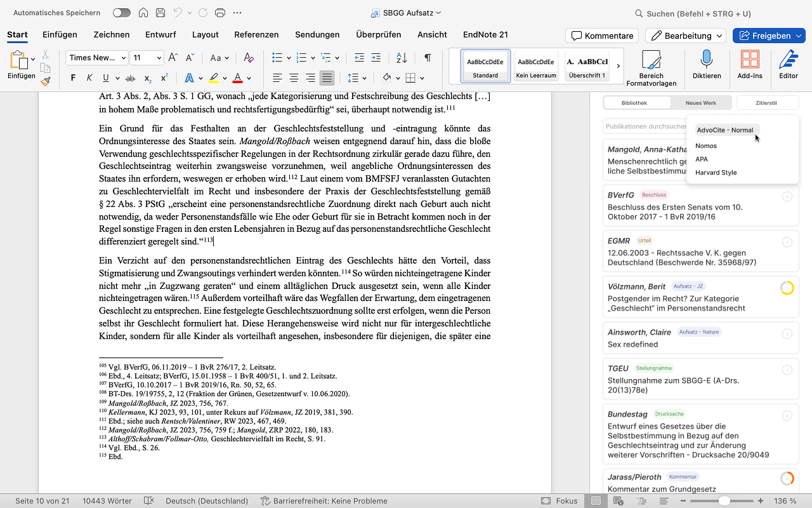Toggle bold formatting button
The width and height of the screenshot is (812, 508).
click(x=73, y=78)
